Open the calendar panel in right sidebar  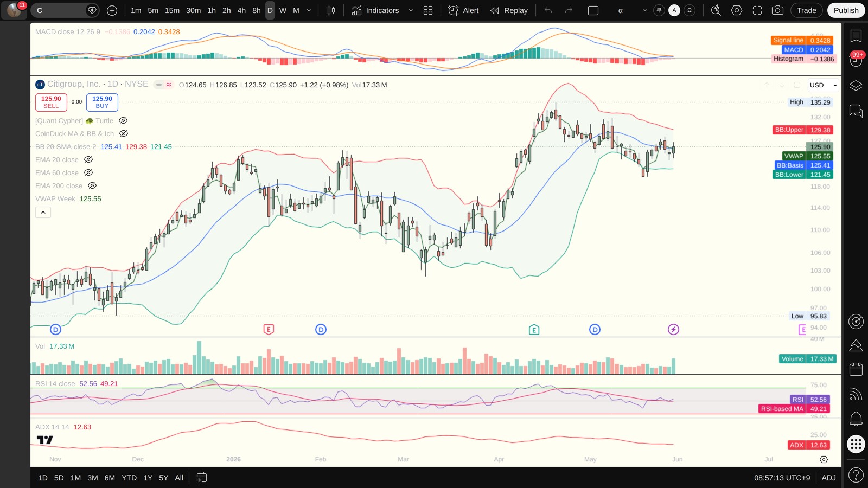click(856, 369)
